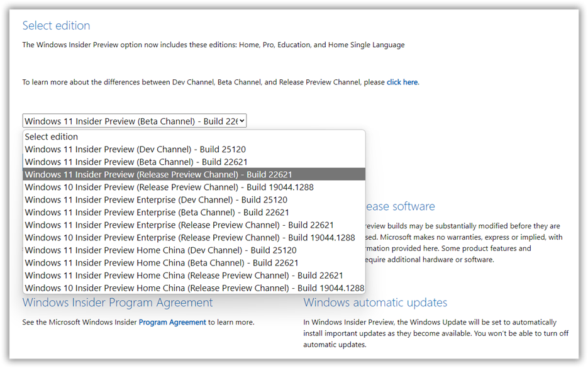Image resolution: width=588 pixels, height=368 pixels.
Task: Follow the 'click here' channel differences link
Action: pos(402,82)
